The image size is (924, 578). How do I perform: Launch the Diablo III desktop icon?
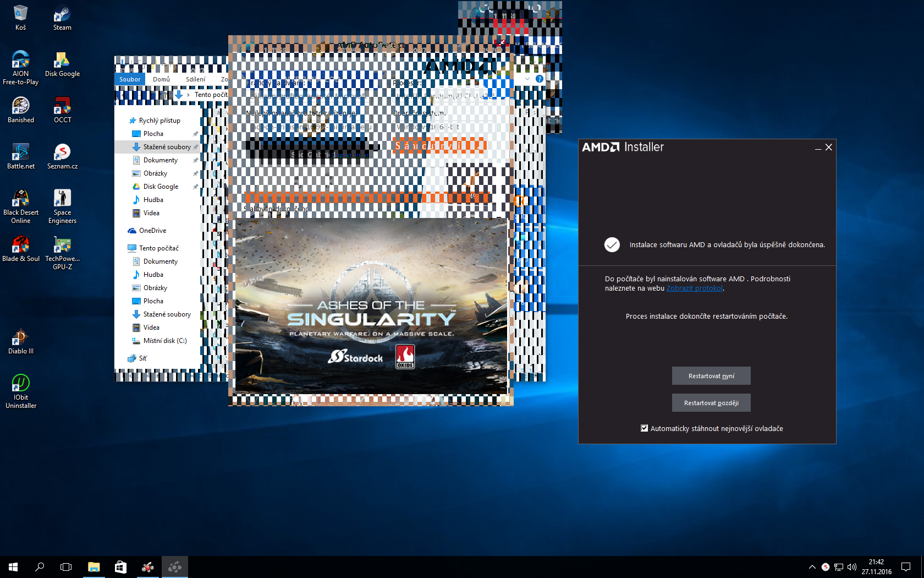(x=21, y=341)
